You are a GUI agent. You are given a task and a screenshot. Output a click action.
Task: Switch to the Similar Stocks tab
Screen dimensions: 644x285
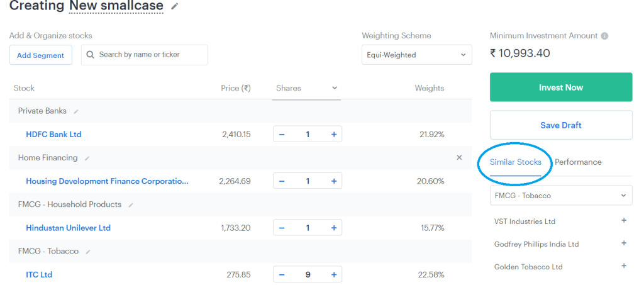pyautogui.click(x=516, y=162)
